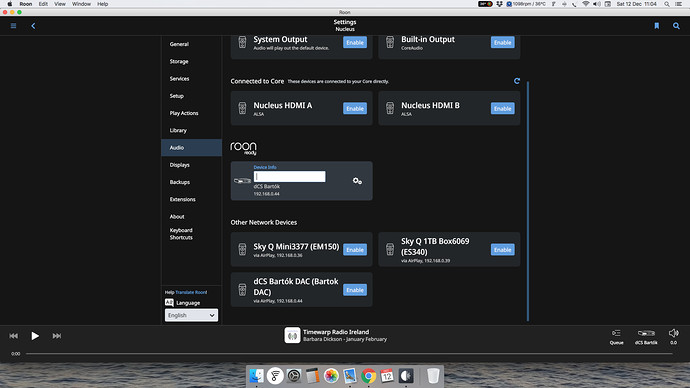Image resolution: width=690 pixels, height=388 pixels.
Task: Enable dCS Bartók DAC AirPlay device
Action: (355, 290)
